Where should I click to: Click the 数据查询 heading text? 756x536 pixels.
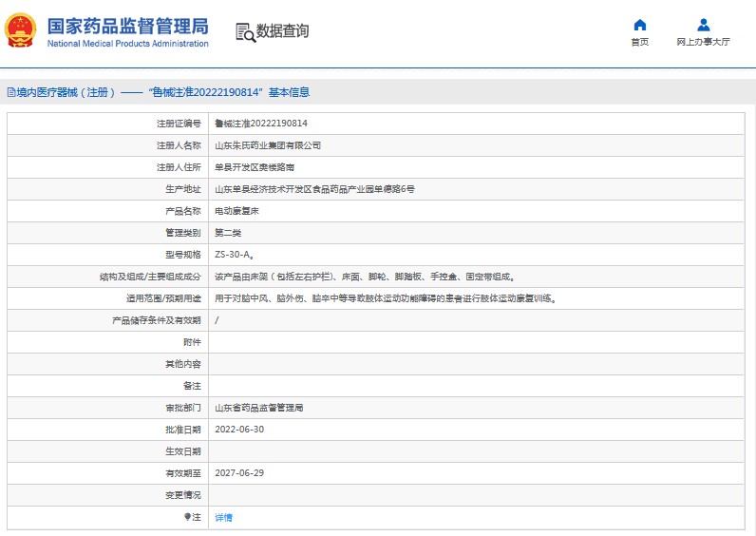tap(282, 30)
